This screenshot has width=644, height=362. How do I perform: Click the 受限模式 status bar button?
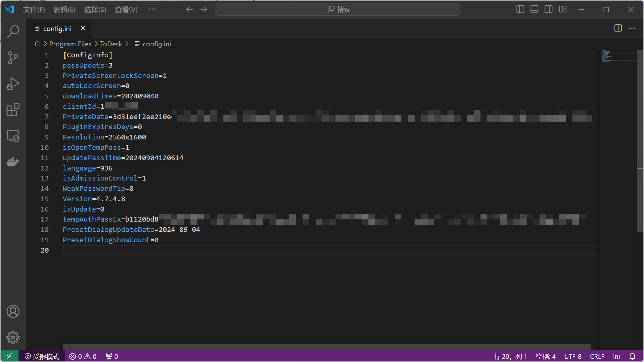42,356
